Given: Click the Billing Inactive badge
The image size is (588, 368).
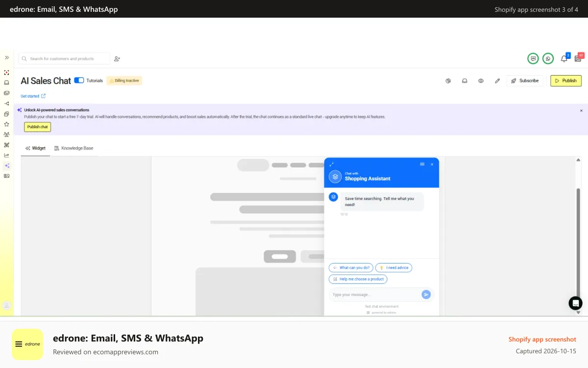Looking at the screenshot, I should 124,80.
